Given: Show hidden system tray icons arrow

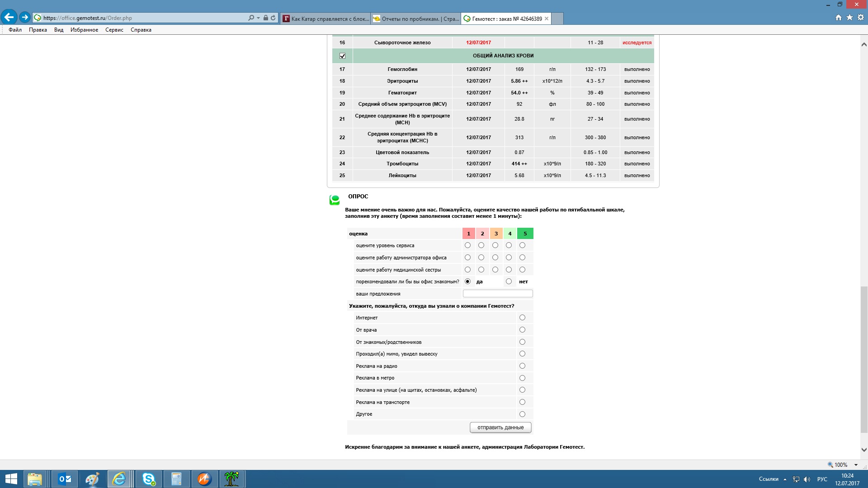Looking at the screenshot, I should (785, 479).
